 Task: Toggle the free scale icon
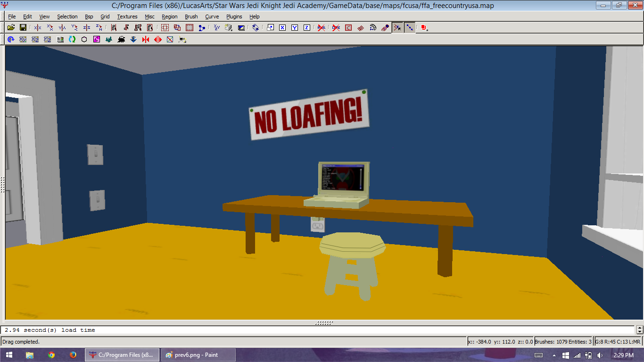point(270,28)
